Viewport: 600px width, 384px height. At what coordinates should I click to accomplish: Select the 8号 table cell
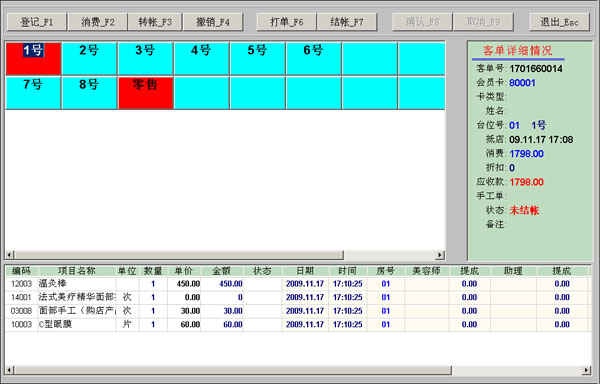(x=89, y=93)
